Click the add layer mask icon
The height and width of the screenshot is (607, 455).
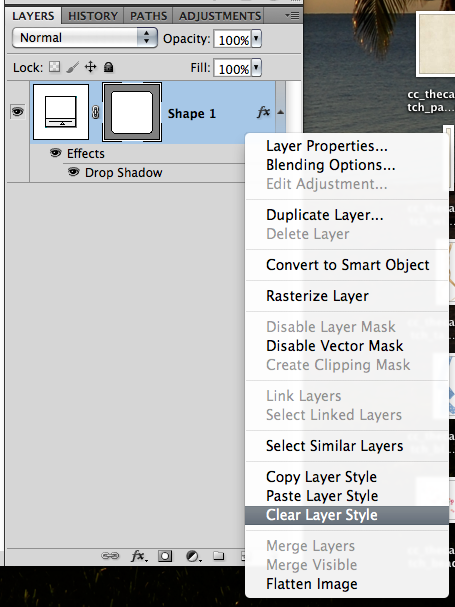tap(165, 556)
